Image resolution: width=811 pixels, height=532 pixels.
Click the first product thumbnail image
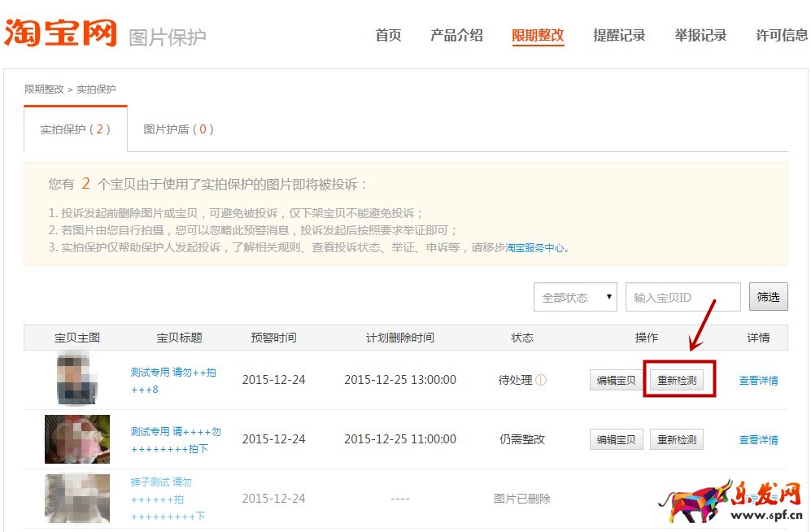pos(76,379)
